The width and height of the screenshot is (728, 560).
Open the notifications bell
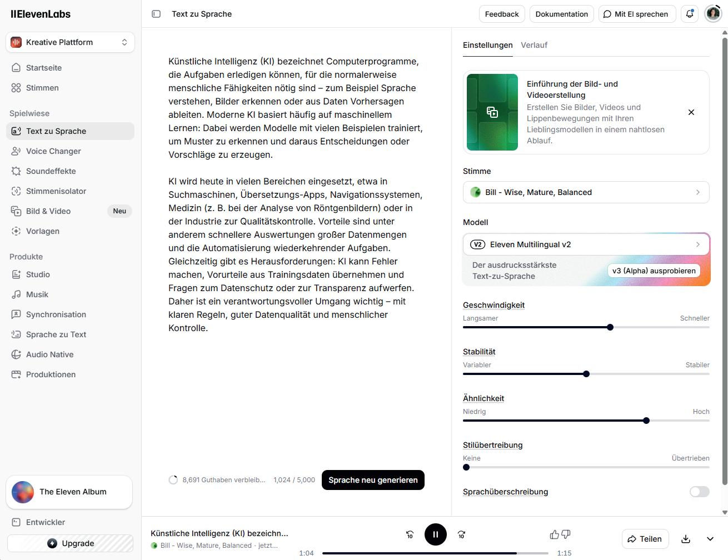tap(690, 14)
